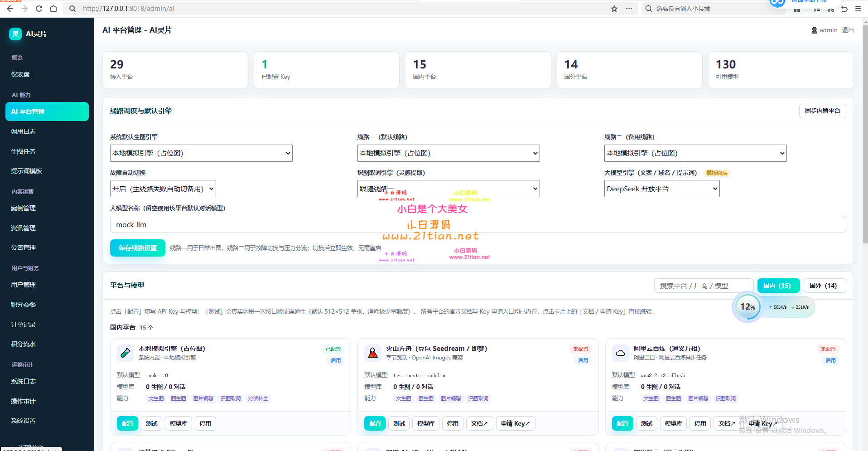The height and width of the screenshot is (451, 868).
Task: Open 案例管理 in the sidebar
Action: [x=47, y=208]
